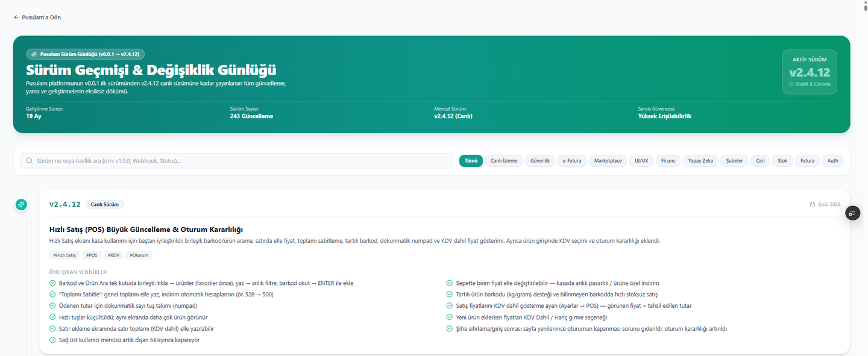Filter by Yapay Zeka

pos(700,161)
